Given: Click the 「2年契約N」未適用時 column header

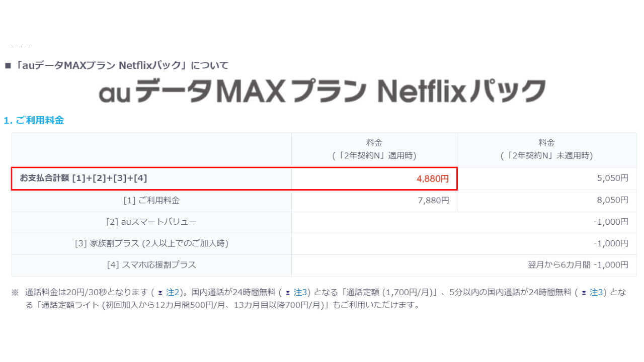Looking at the screenshot, I should click(546, 150).
